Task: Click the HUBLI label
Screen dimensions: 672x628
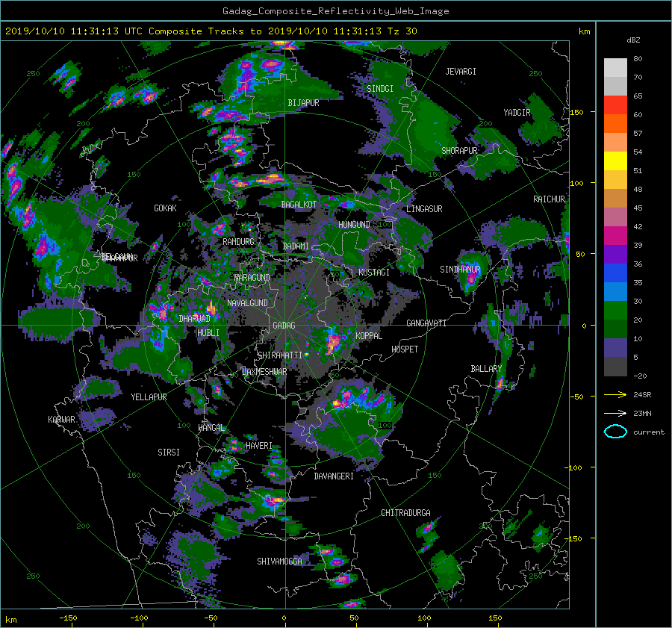Action: click(x=208, y=333)
